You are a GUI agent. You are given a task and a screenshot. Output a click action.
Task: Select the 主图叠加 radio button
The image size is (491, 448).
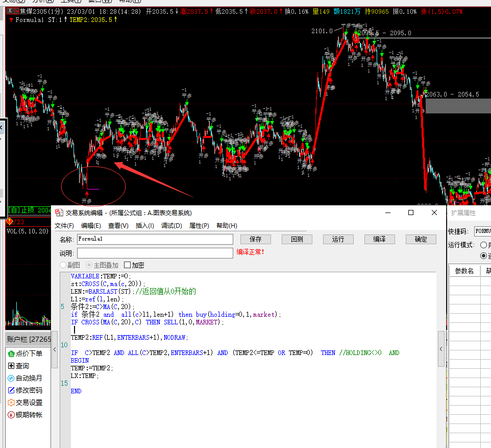tap(89, 265)
